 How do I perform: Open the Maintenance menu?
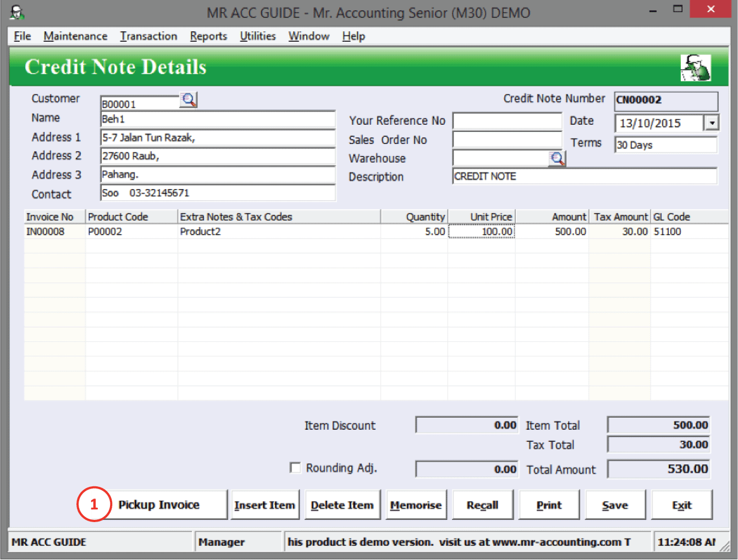(x=75, y=36)
